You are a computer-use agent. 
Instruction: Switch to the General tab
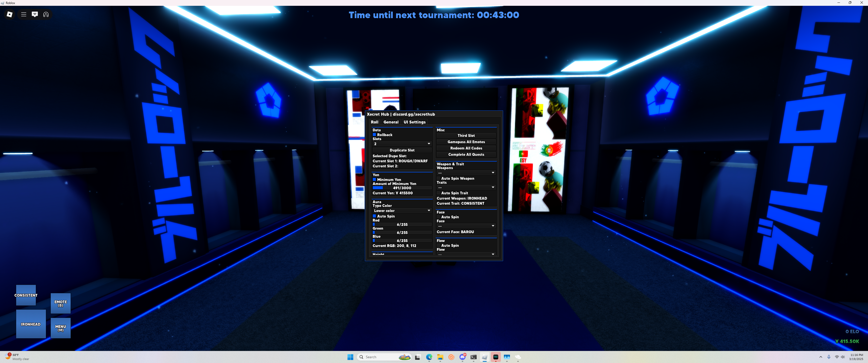(x=391, y=122)
